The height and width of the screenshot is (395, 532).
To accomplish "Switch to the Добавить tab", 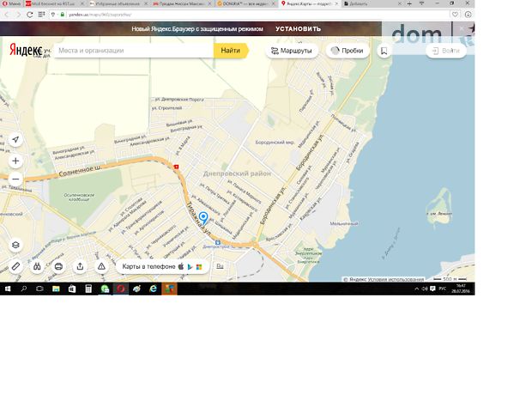I will 372,3.
